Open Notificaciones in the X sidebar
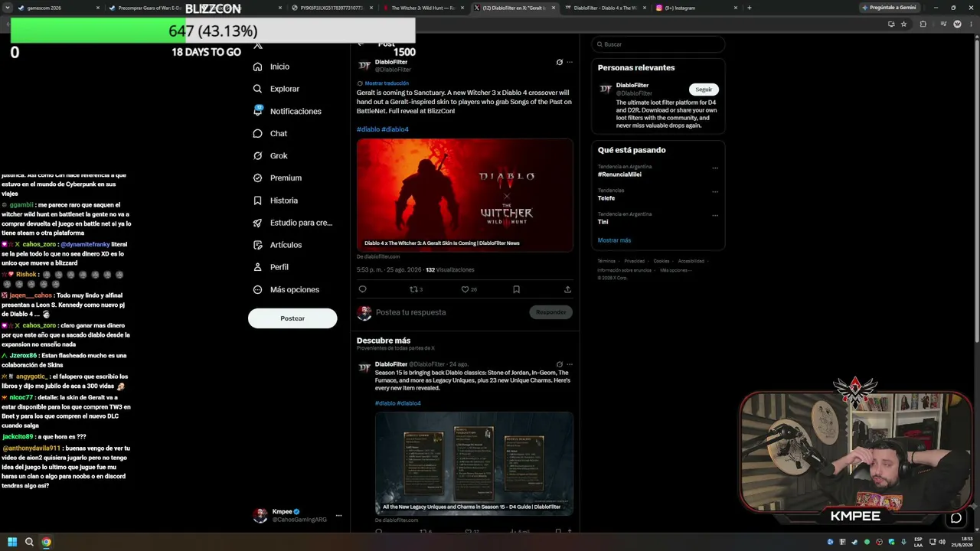Viewport: 980px width, 551px height. click(287, 111)
